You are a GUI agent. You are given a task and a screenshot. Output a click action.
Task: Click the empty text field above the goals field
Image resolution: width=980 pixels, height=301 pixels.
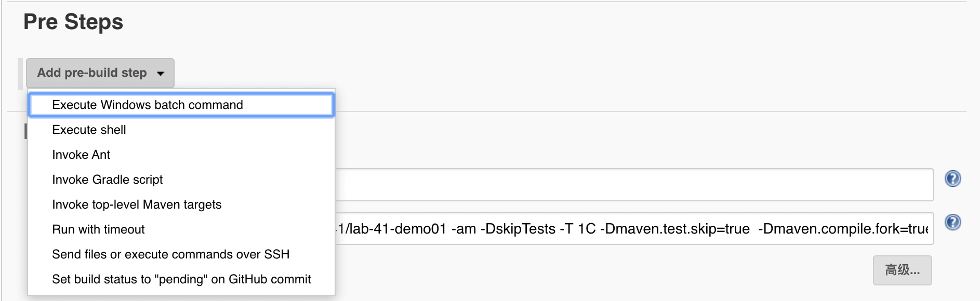point(634,185)
